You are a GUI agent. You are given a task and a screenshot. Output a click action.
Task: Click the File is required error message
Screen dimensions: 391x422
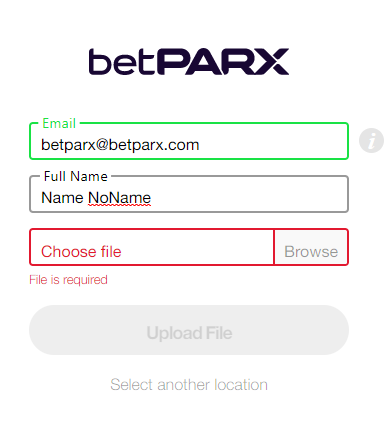[x=68, y=280]
